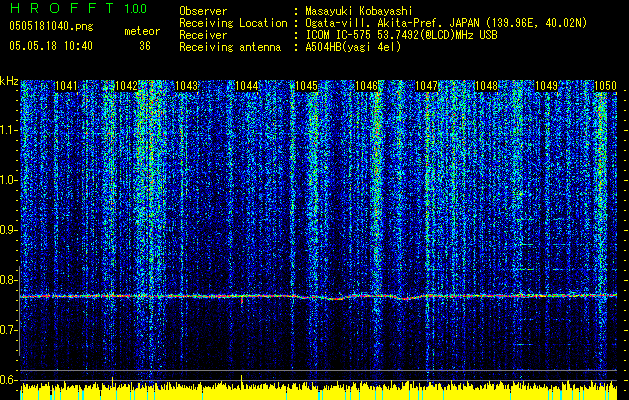The image size is (629, 400).
Task: Click the date and time 05.05.18 10:40
Action: pyautogui.click(x=51, y=46)
